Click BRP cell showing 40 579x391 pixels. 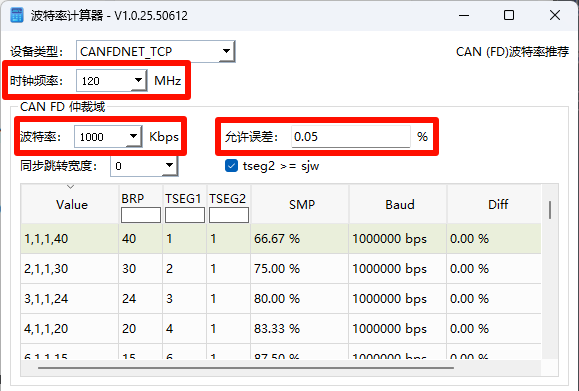(140, 239)
